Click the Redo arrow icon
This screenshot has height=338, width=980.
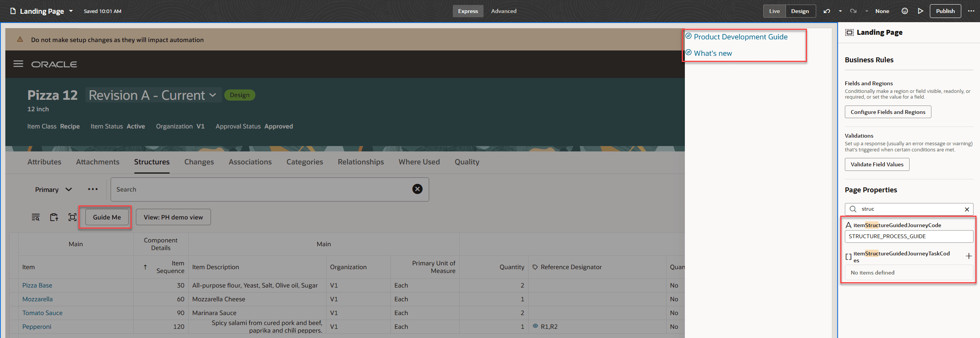pyautogui.click(x=853, y=11)
